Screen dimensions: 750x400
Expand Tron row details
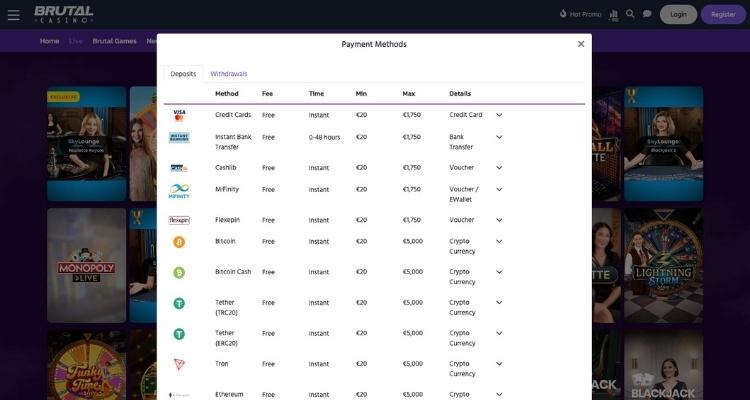499,364
